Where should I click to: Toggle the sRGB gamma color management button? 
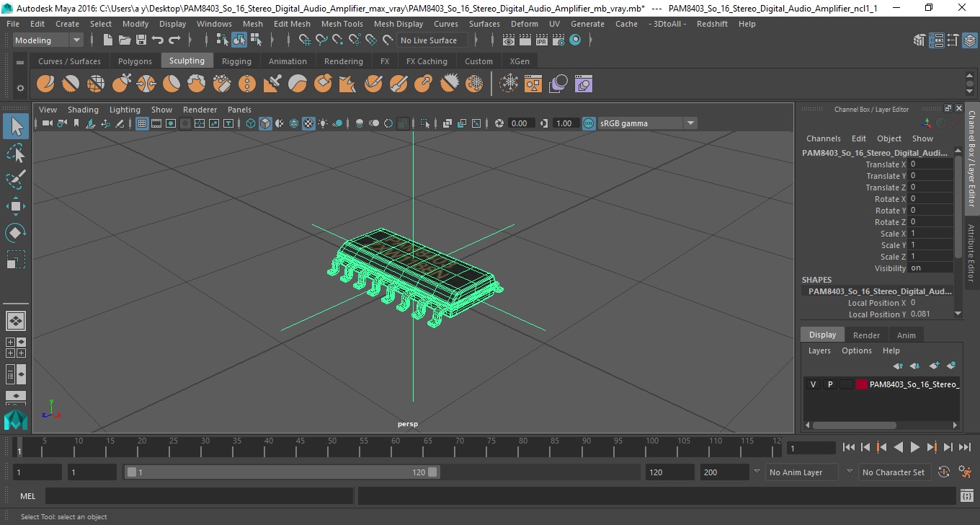(589, 123)
